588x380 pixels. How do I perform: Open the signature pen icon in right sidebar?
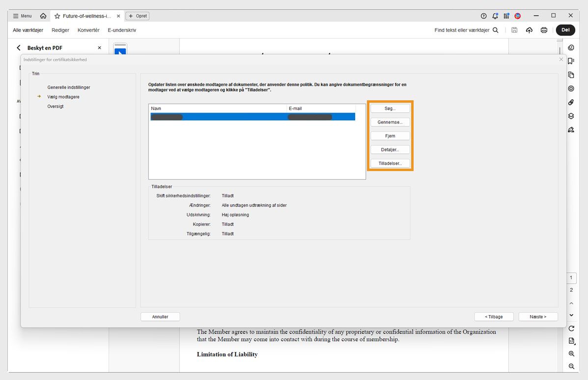point(571,130)
